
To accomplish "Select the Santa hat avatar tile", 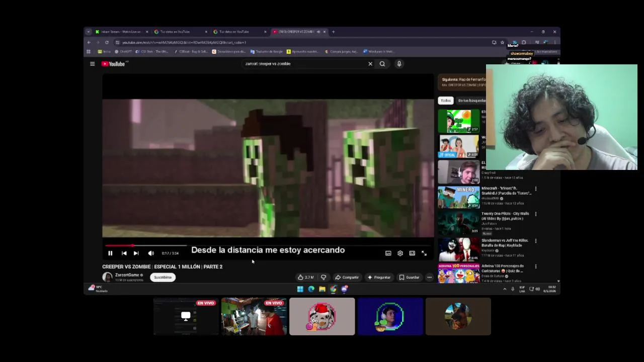I will point(322,316).
